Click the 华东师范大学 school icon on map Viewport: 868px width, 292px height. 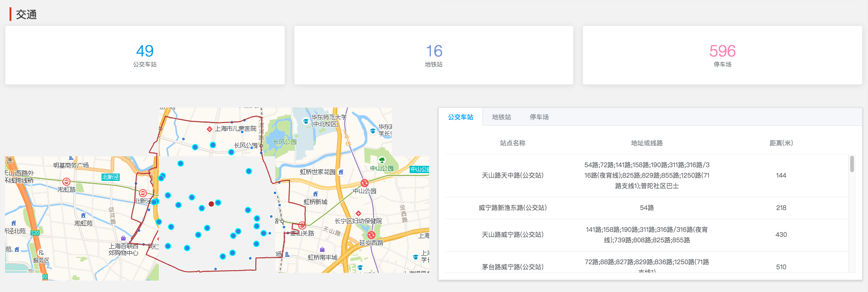click(306, 121)
